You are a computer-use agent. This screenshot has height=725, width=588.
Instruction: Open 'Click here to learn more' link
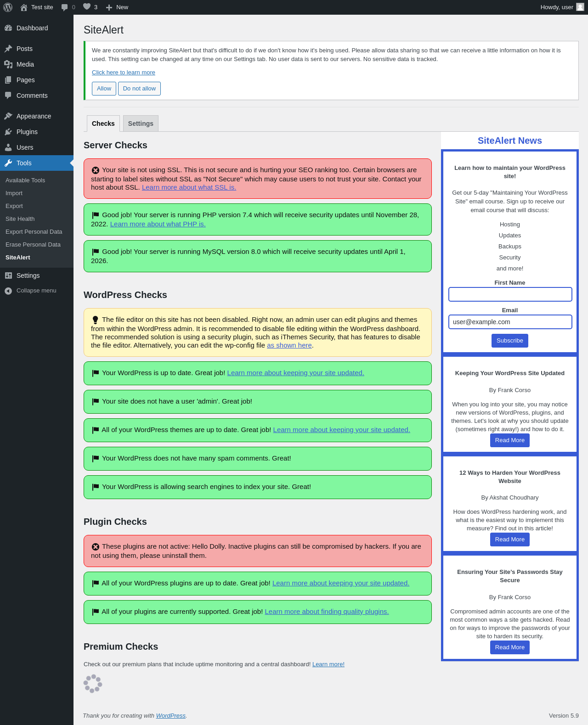124,73
